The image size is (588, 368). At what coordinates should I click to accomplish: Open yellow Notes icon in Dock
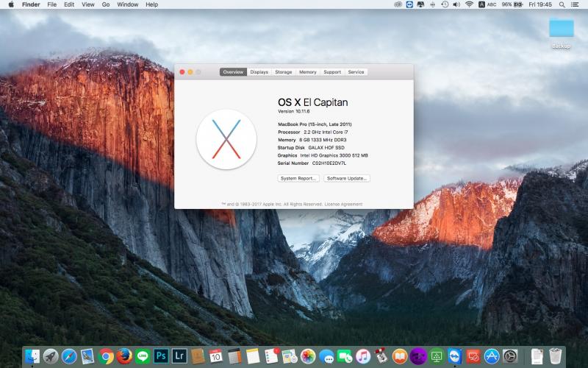click(253, 356)
